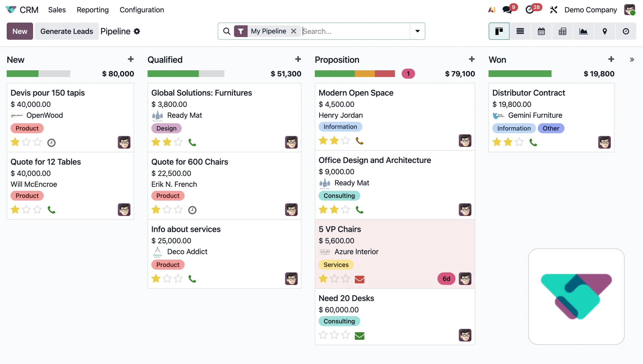Set third star on Modern Open Space
Screen dimensions: 643x364
point(345,141)
